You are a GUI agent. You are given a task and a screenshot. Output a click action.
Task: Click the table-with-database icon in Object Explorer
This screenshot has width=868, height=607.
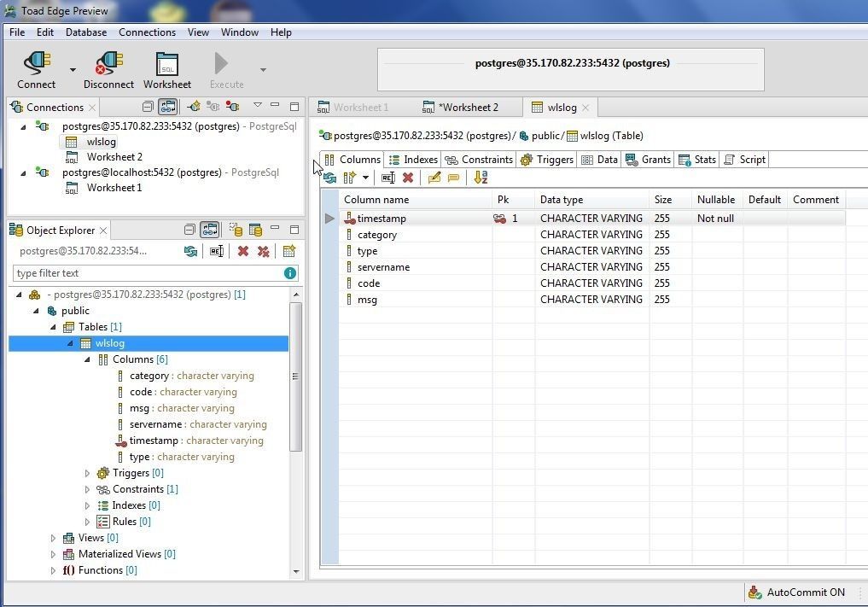[256, 230]
